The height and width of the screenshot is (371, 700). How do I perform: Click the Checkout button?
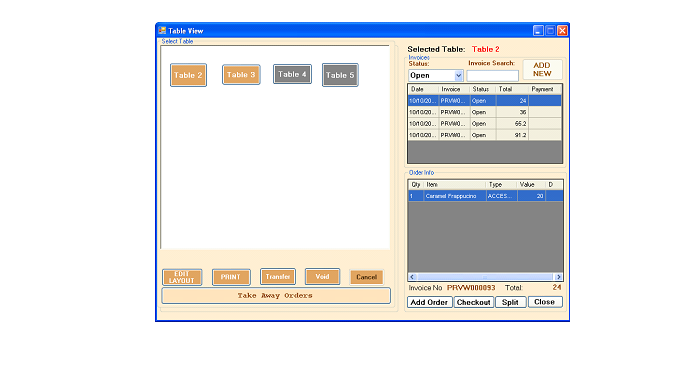click(474, 302)
